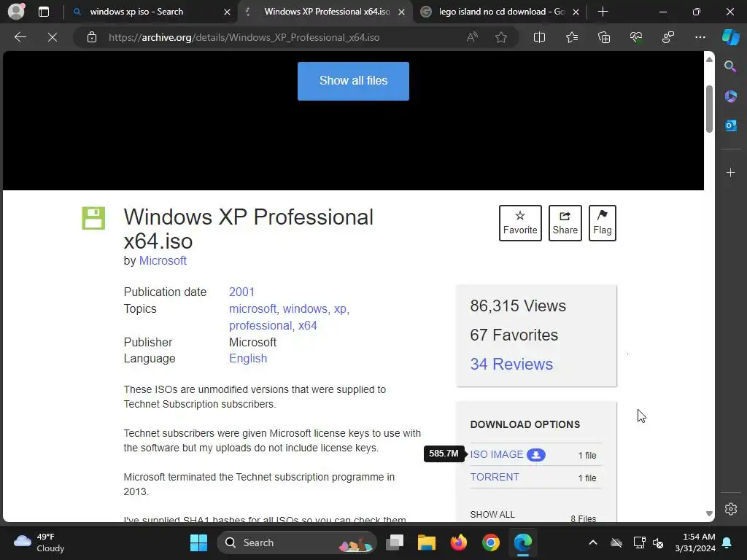Open Outlook in the sidebar
The height and width of the screenshot is (560, 747).
point(730,125)
